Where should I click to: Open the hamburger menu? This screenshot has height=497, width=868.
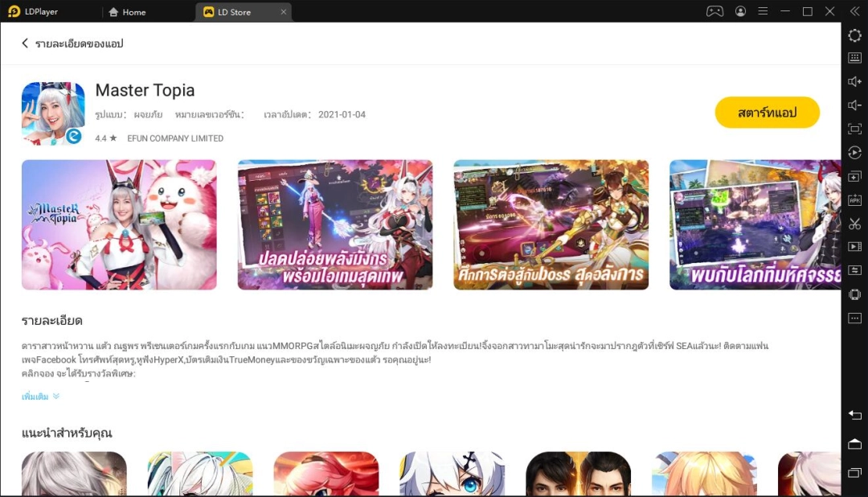tap(763, 11)
